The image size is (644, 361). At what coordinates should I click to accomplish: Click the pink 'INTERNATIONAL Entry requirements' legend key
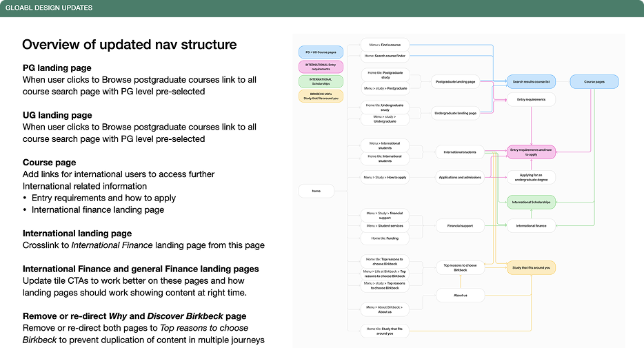(x=321, y=67)
